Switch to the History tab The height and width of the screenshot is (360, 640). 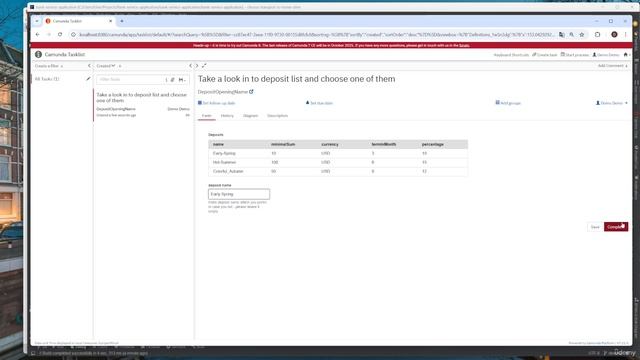tap(227, 116)
